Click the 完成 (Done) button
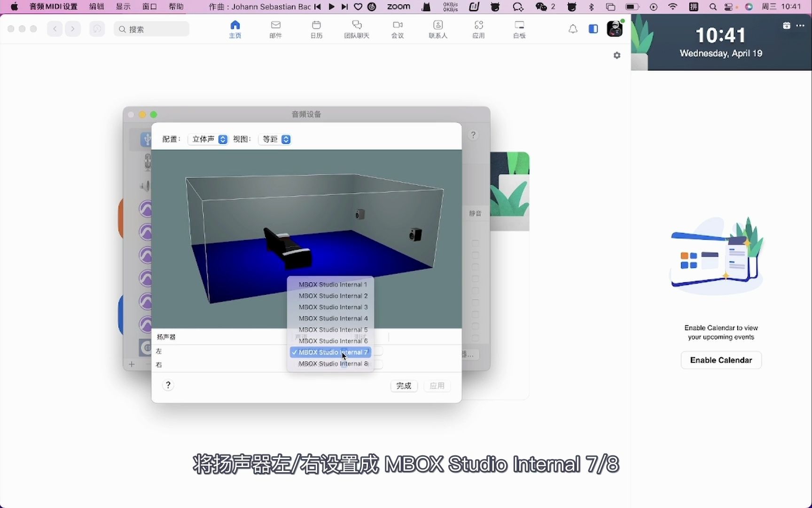Image resolution: width=812 pixels, height=508 pixels. 404,386
